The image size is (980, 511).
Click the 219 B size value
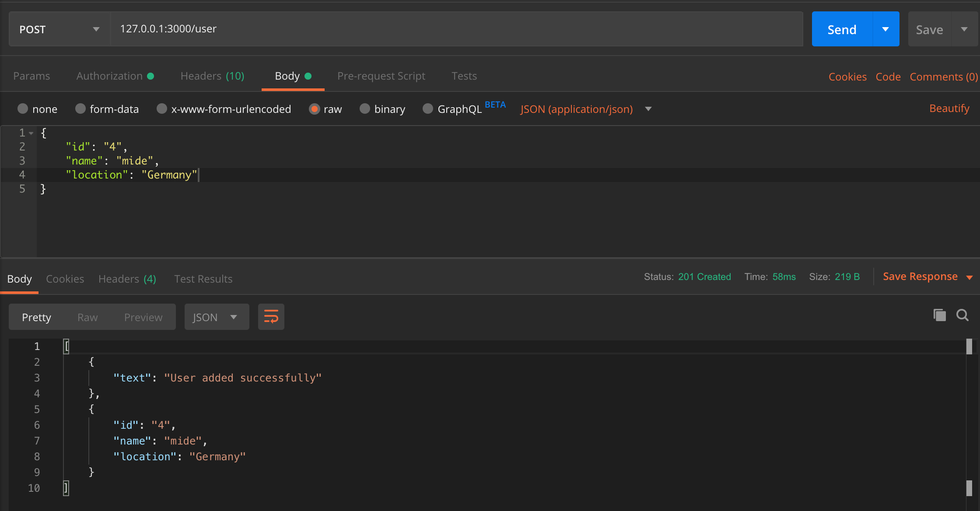(x=847, y=276)
